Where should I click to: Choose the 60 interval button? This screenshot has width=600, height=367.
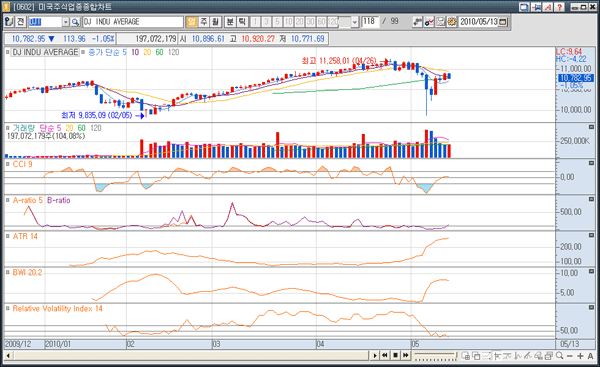coord(322,22)
